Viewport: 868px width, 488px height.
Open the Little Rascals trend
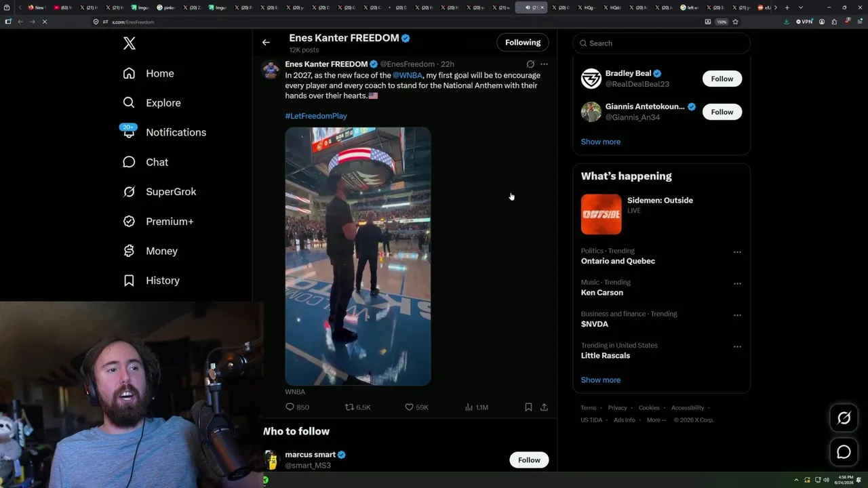[x=606, y=356]
